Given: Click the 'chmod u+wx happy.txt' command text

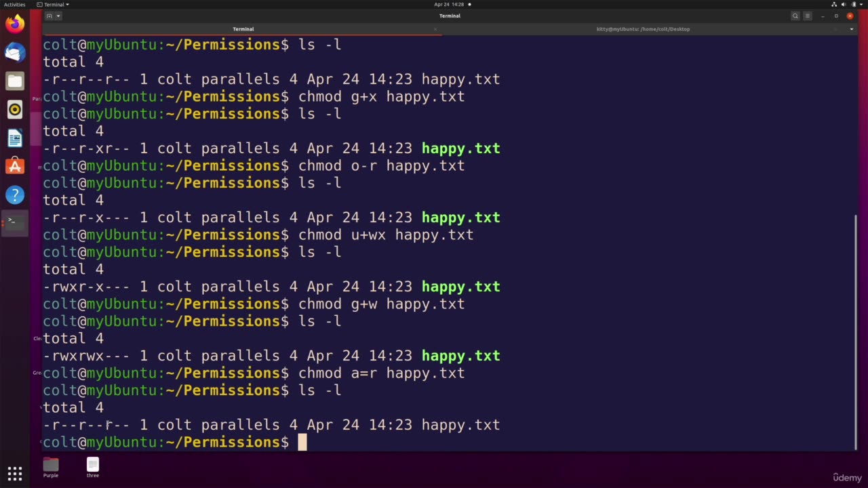Looking at the screenshot, I should [x=386, y=235].
